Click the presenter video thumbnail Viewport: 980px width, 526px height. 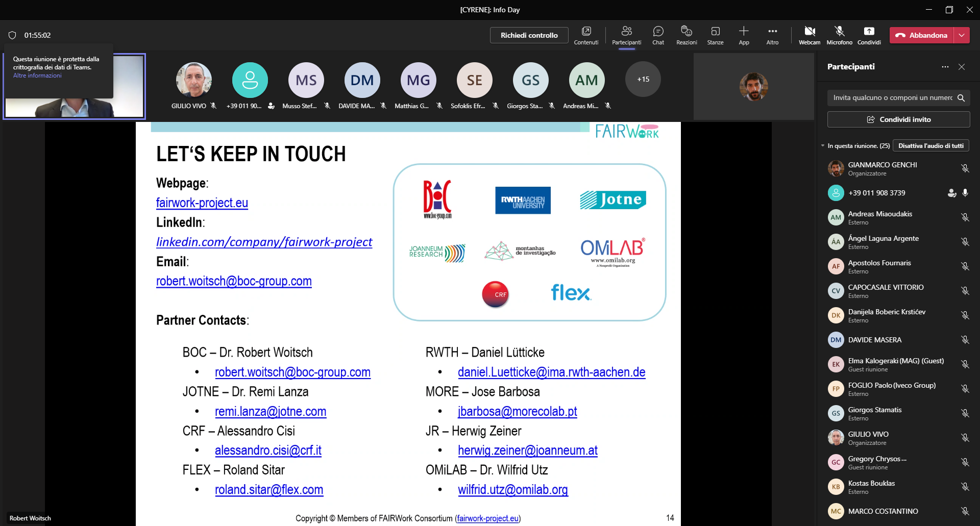75,86
